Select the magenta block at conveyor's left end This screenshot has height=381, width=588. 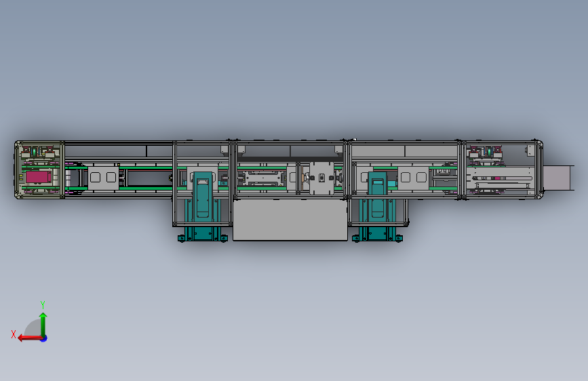38,177
